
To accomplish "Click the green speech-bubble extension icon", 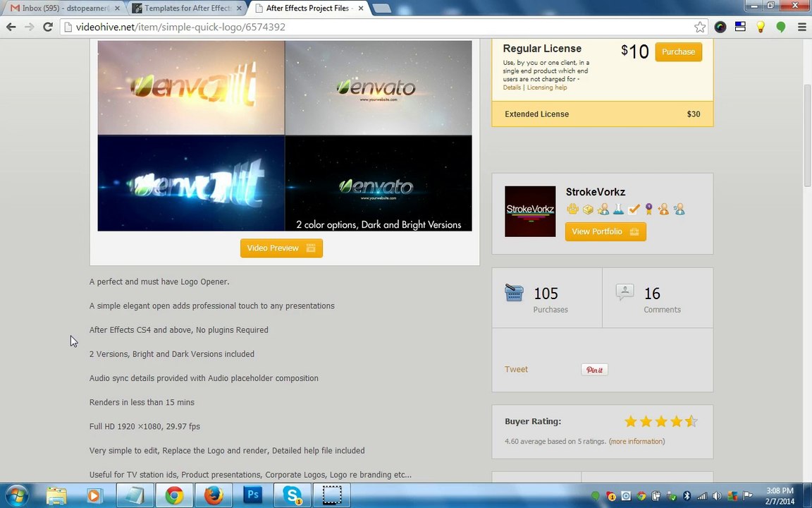I will click(780, 27).
